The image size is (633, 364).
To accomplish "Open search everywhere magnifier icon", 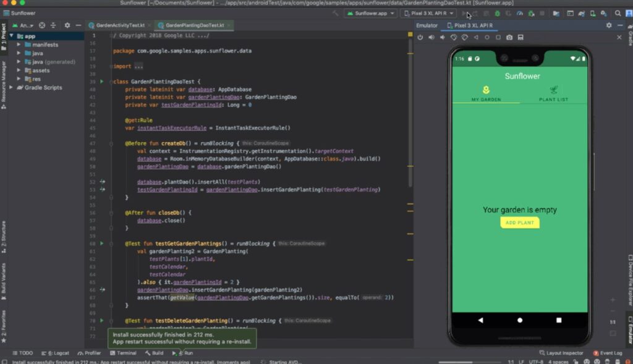I will [618, 14].
